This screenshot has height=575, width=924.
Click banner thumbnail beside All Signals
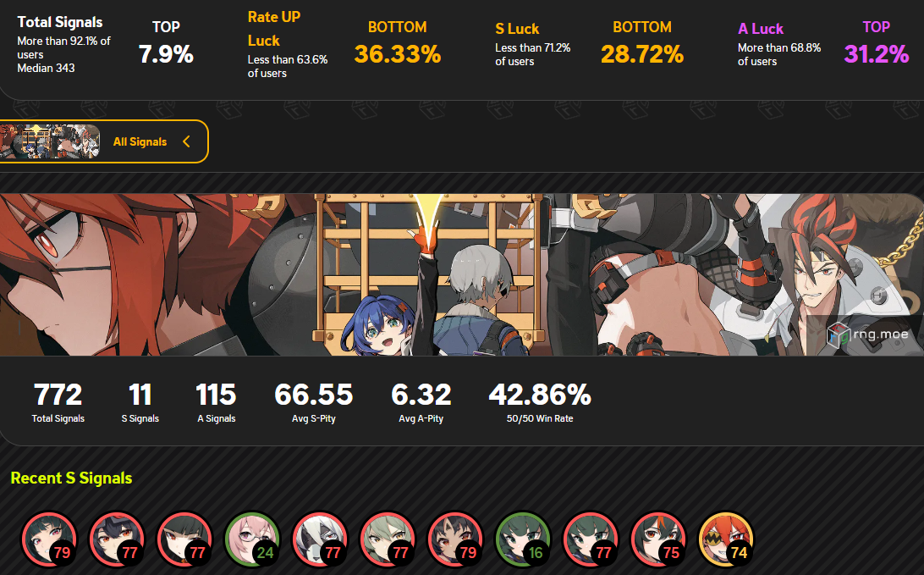click(x=50, y=141)
